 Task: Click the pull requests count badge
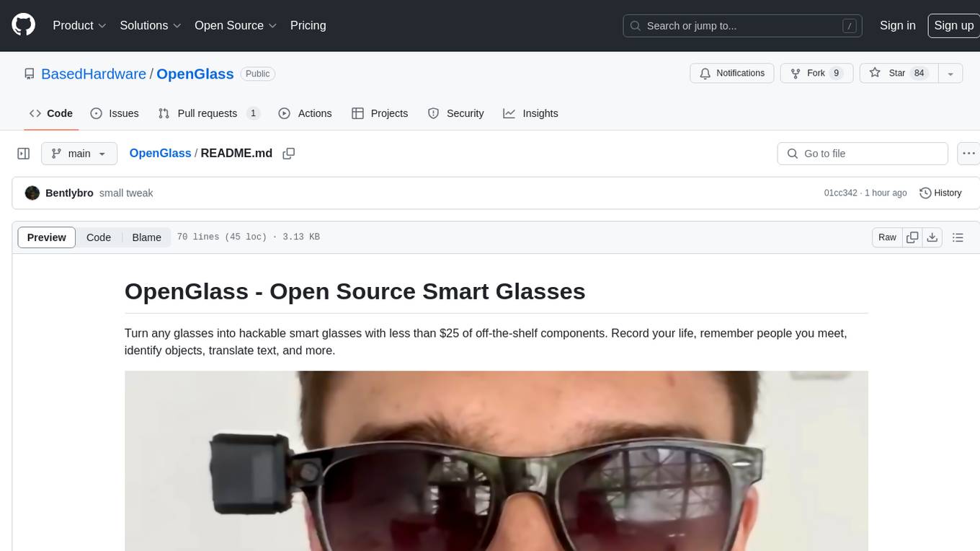coord(253,113)
